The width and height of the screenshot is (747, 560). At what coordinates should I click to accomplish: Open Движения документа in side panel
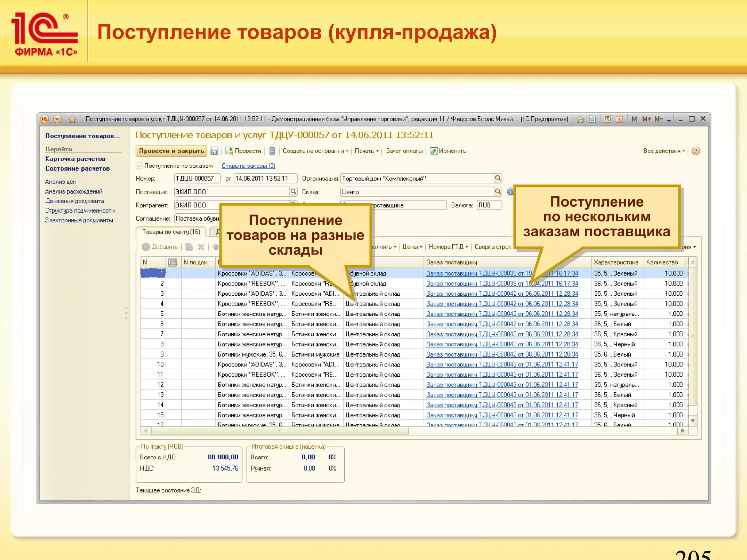74,201
